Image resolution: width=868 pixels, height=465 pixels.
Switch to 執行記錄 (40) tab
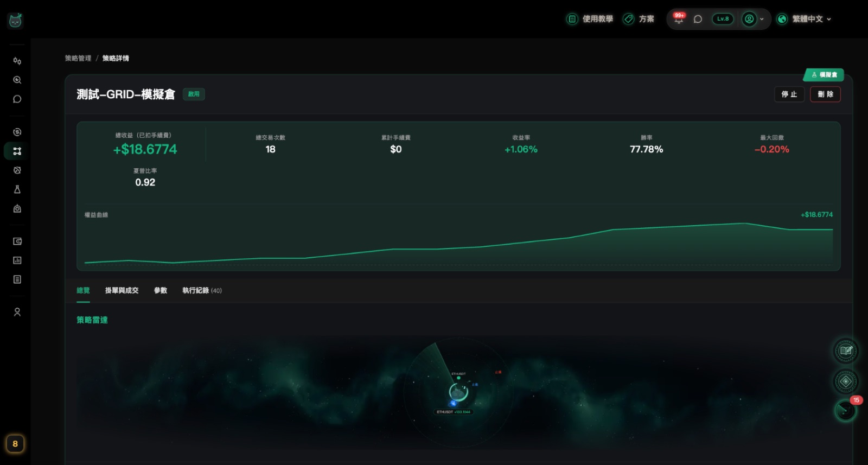click(202, 291)
